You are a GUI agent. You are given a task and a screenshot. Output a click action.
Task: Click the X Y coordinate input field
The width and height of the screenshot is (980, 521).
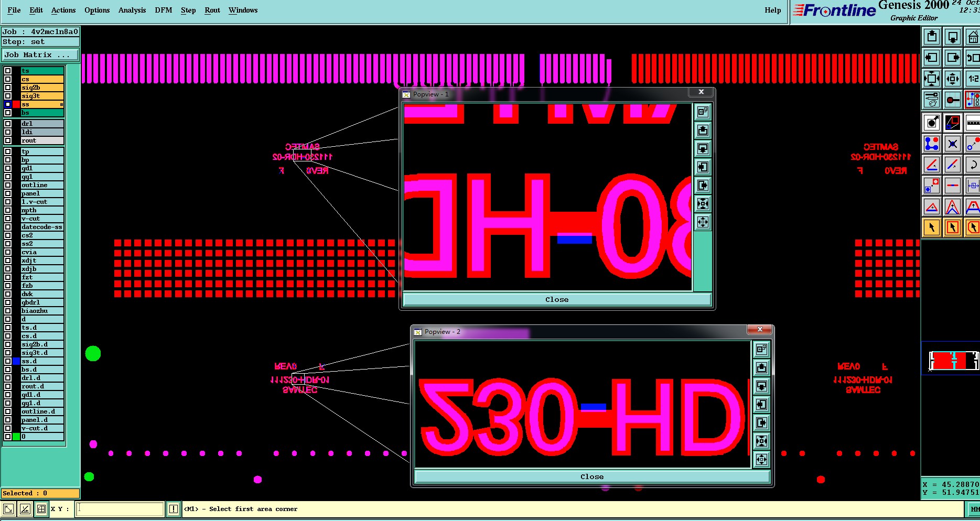pos(120,509)
